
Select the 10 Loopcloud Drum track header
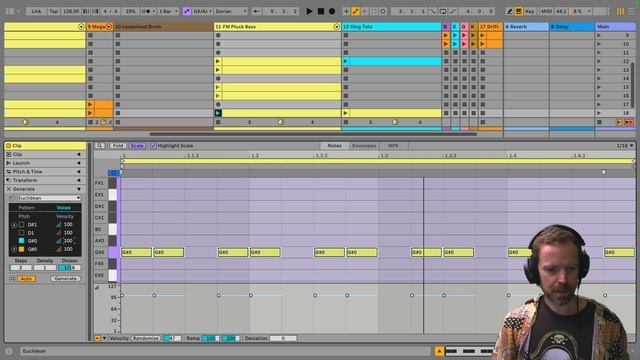click(164, 27)
